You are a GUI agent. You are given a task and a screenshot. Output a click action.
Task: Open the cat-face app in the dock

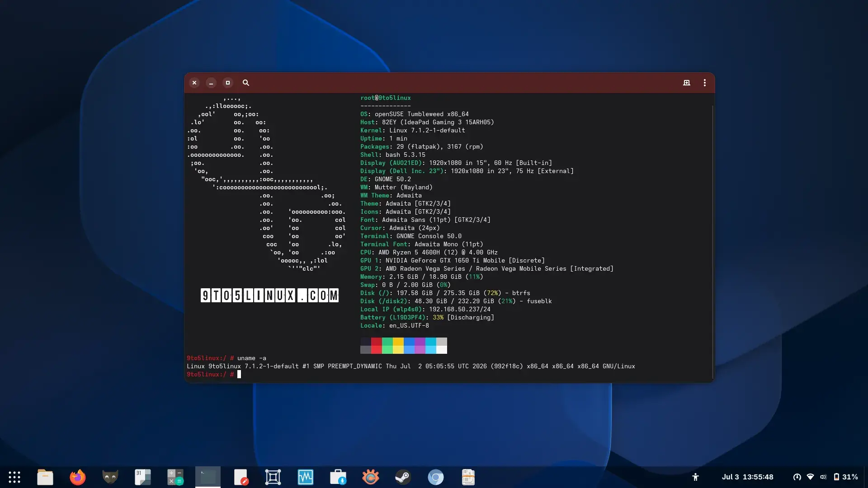pyautogui.click(x=110, y=477)
